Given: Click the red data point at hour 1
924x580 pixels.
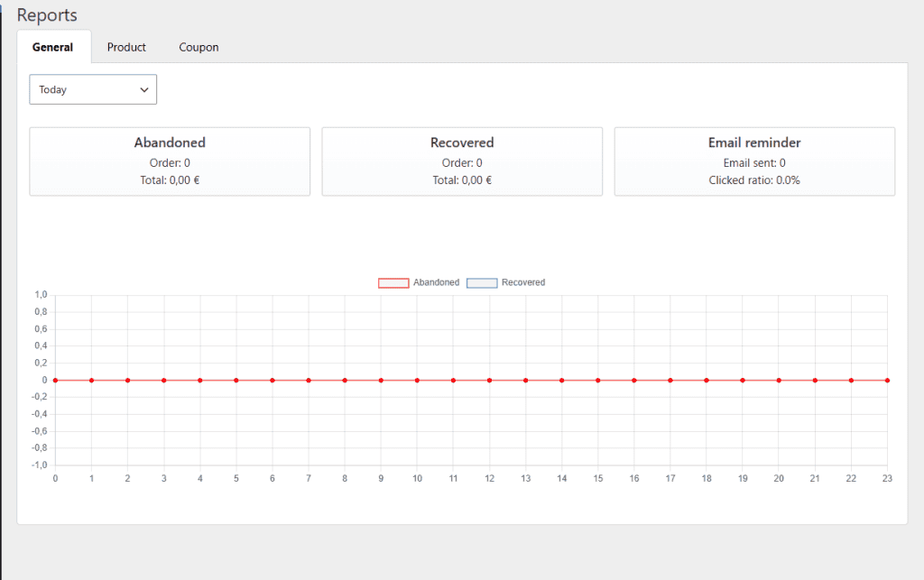Looking at the screenshot, I should [91, 381].
